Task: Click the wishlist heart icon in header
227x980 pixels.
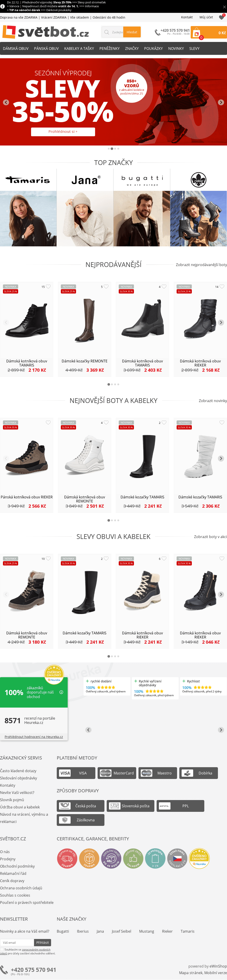Action: pos(222,17)
